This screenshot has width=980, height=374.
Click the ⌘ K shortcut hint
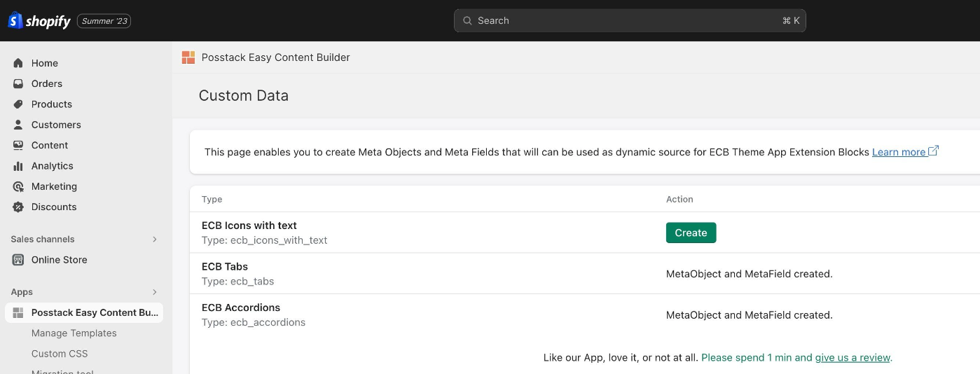791,21
